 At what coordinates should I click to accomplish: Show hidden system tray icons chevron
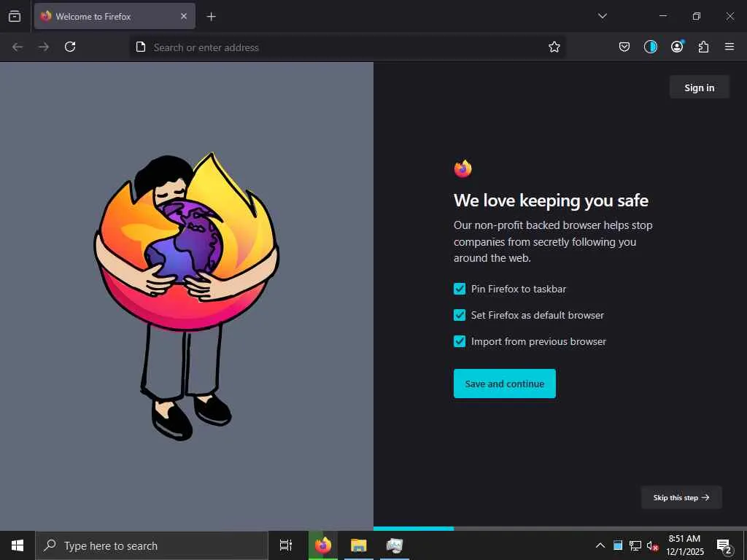(600, 545)
